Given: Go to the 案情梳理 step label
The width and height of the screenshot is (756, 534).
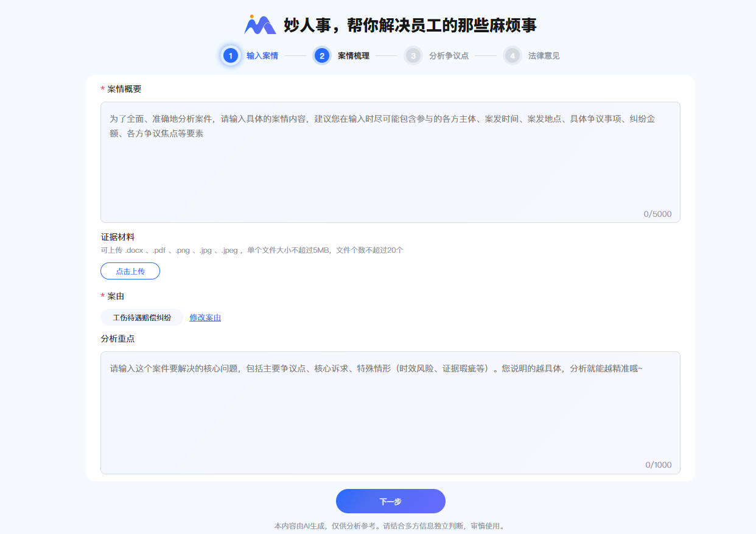Looking at the screenshot, I should pos(354,56).
